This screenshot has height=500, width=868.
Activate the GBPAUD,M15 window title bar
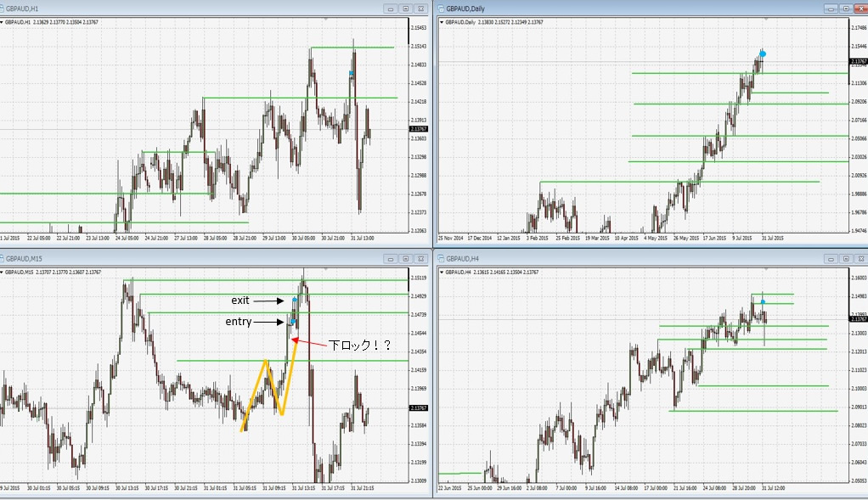pyautogui.click(x=170, y=259)
